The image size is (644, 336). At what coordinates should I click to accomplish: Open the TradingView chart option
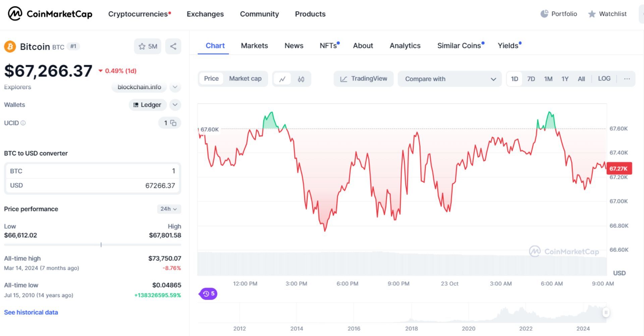tap(363, 79)
